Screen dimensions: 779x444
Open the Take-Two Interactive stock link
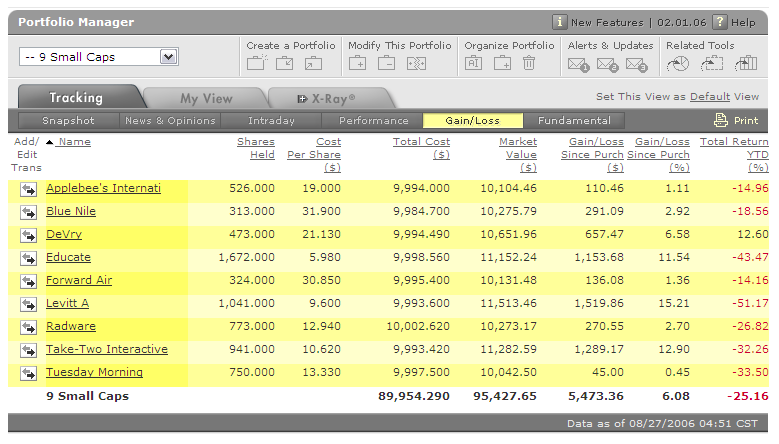[x=107, y=350]
